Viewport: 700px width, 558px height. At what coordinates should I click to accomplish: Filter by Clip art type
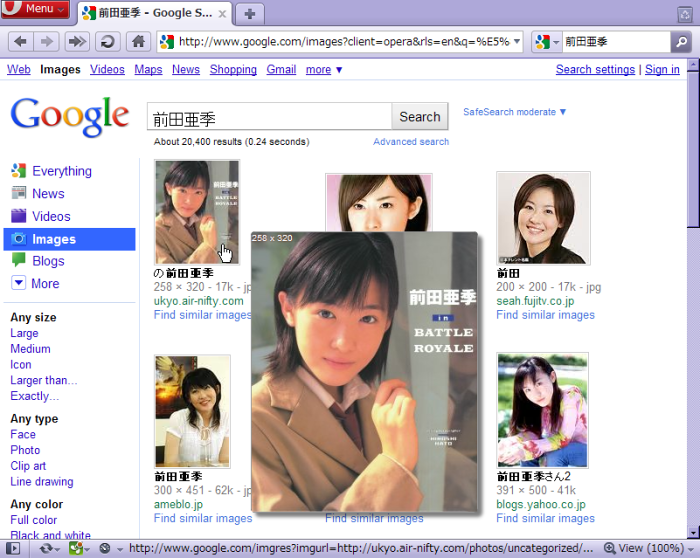point(28,466)
